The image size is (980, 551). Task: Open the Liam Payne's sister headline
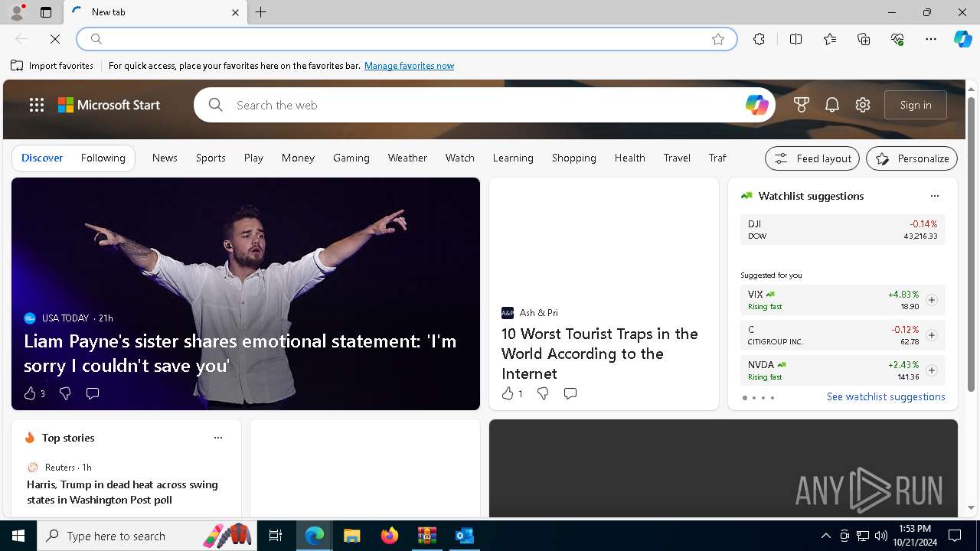[240, 353]
